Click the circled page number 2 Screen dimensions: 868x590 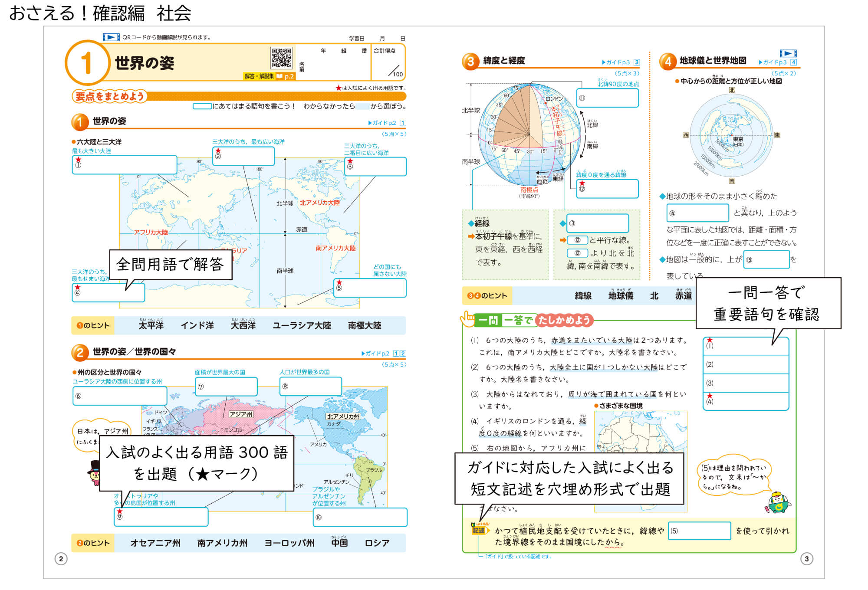[x=61, y=559]
